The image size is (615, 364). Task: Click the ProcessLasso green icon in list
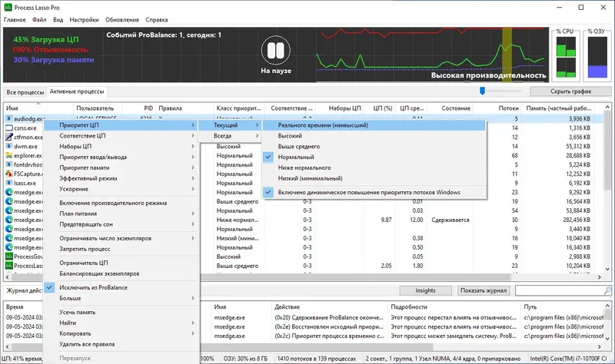coord(9,266)
